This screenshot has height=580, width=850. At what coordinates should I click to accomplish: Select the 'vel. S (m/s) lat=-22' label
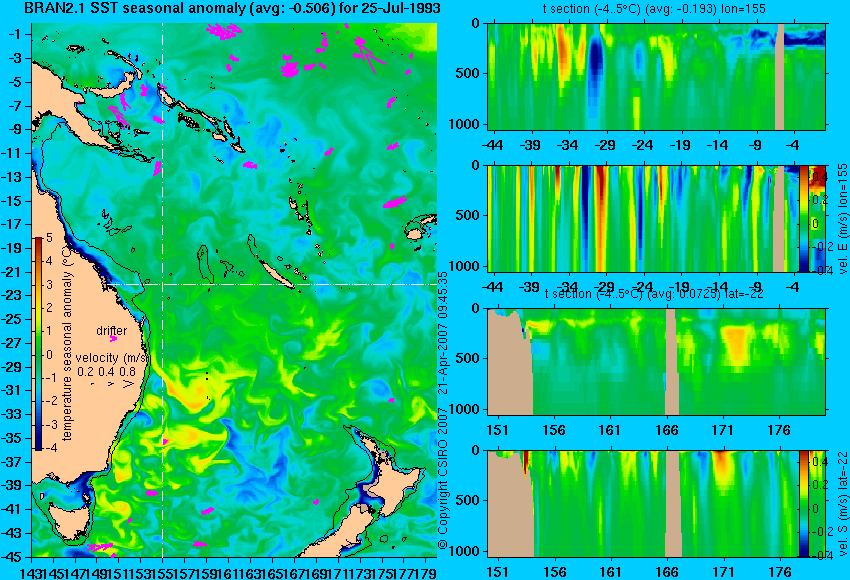(842, 504)
